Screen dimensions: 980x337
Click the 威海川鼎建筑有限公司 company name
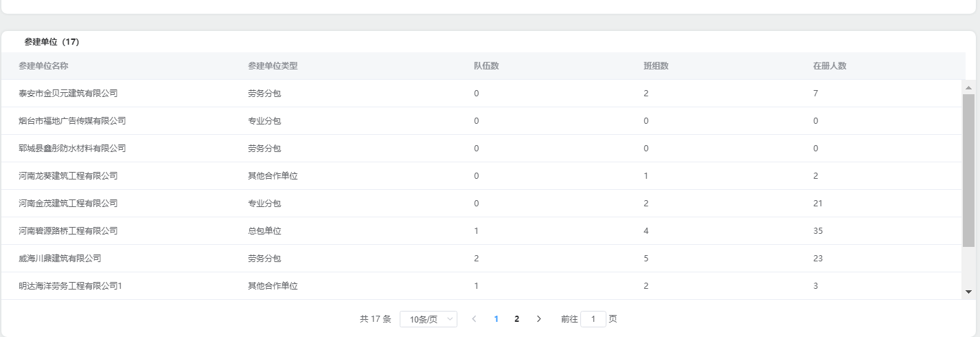click(60, 259)
